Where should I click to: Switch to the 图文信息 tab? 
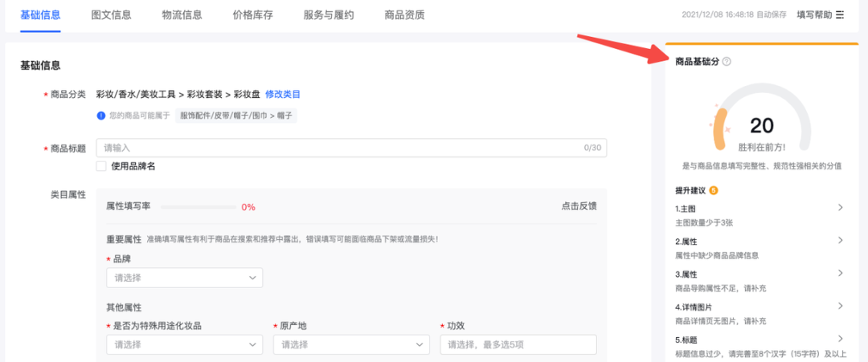pos(111,15)
